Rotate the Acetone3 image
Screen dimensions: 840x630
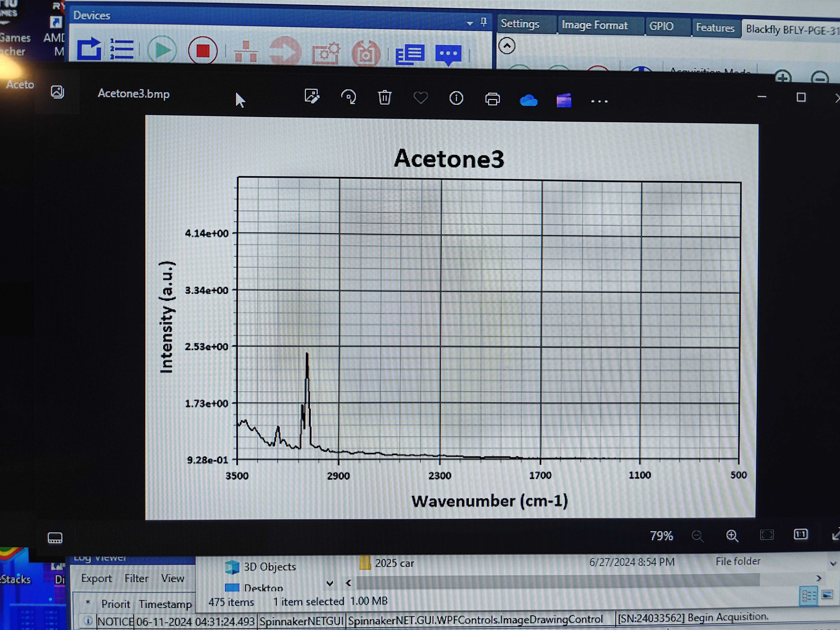click(x=349, y=97)
